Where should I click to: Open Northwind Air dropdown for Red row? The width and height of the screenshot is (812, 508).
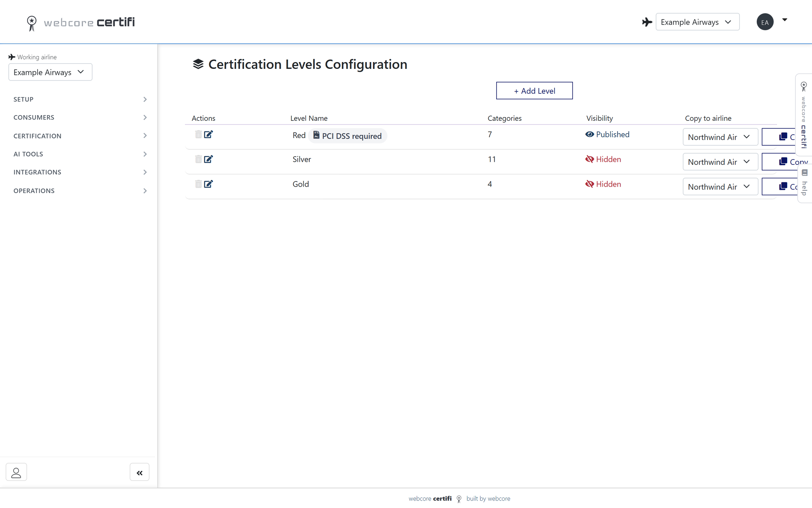coord(720,137)
